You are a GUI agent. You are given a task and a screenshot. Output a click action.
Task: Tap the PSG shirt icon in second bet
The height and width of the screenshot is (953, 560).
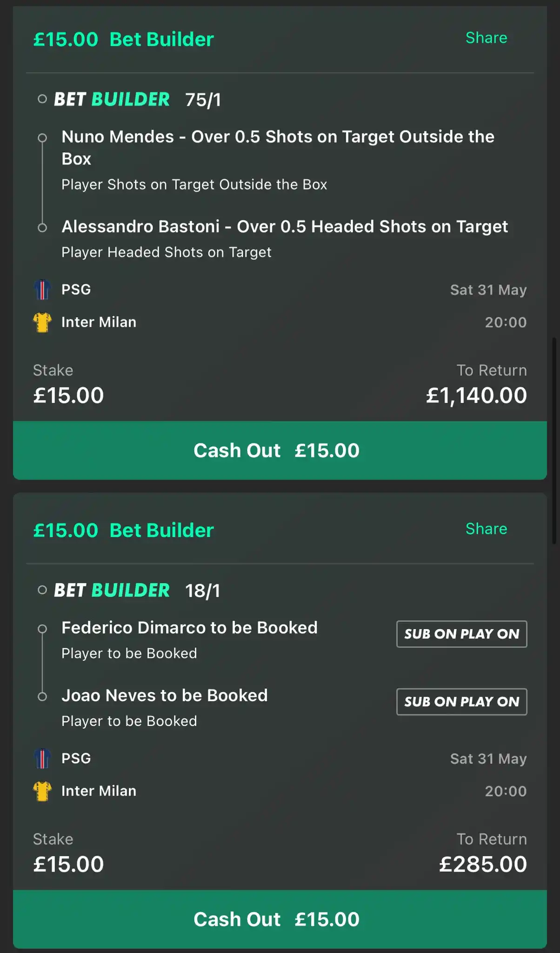coord(42,758)
